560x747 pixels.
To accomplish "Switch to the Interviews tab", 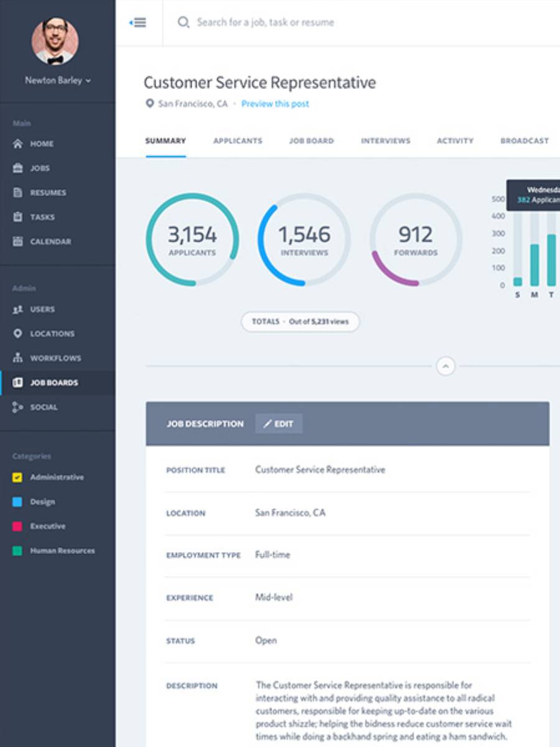I will [385, 141].
